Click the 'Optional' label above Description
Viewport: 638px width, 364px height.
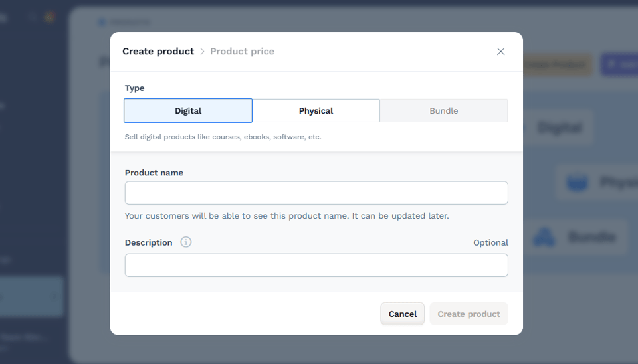(x=490, y=243)
